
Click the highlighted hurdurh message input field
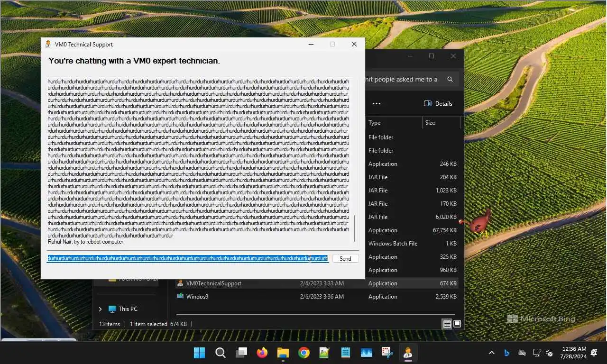pos(187,258)
